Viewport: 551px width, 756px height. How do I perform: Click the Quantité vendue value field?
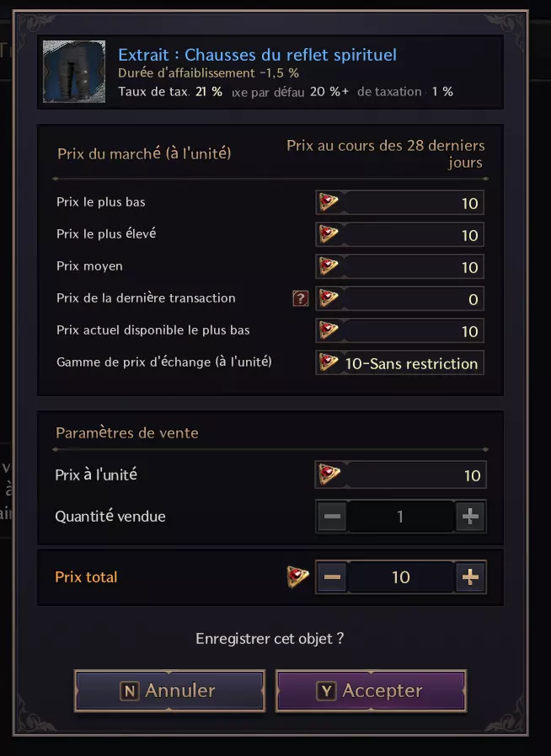click(x=401, y=516)
